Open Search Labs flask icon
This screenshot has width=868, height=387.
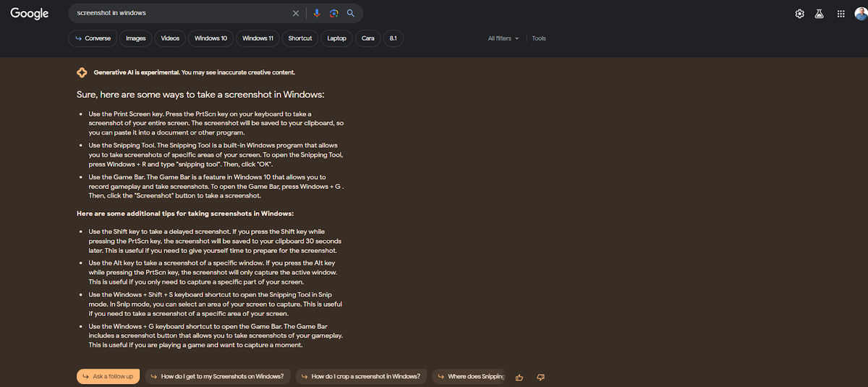click(820, 14)
